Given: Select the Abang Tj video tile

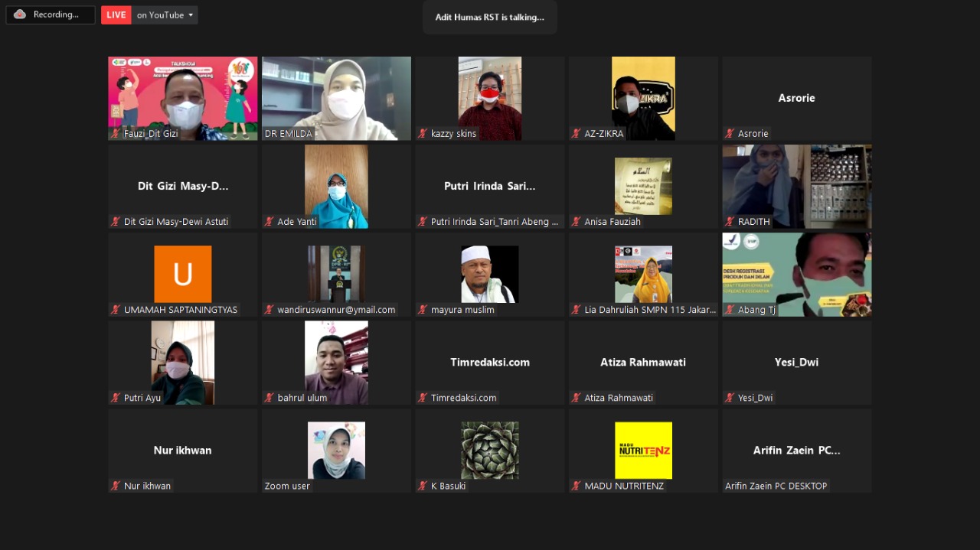Looking at the screenshot, I should click(x=796, y=274).
